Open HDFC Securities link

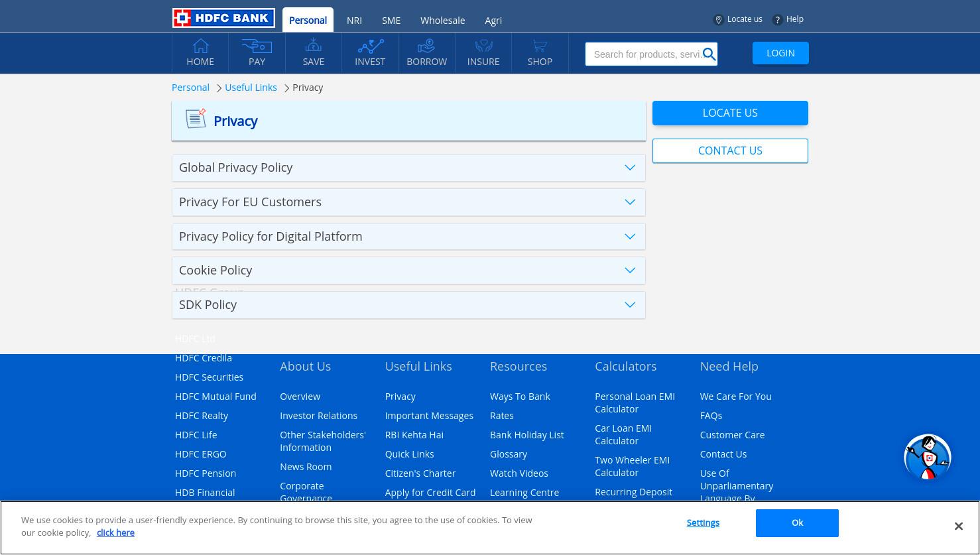pos(209,377)
